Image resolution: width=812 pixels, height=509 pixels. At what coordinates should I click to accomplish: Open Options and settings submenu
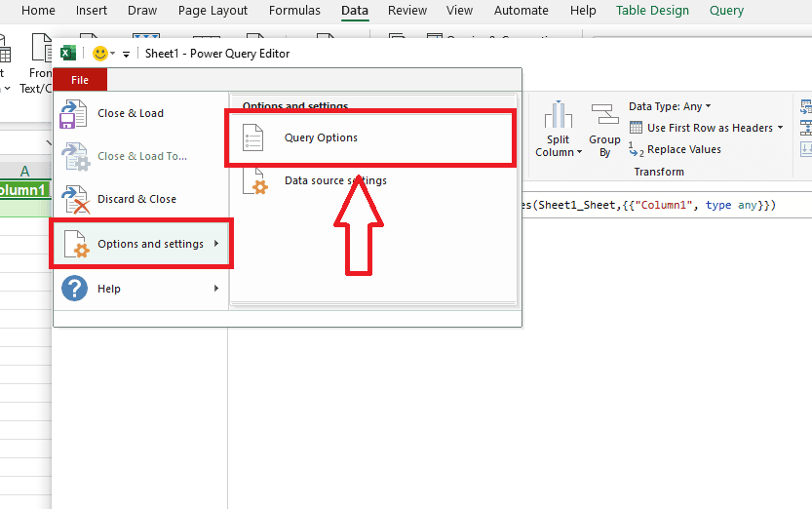tap(140, 244)
